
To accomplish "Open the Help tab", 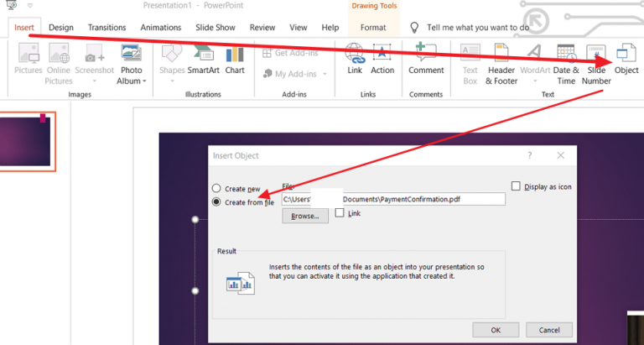I will 330,28.
